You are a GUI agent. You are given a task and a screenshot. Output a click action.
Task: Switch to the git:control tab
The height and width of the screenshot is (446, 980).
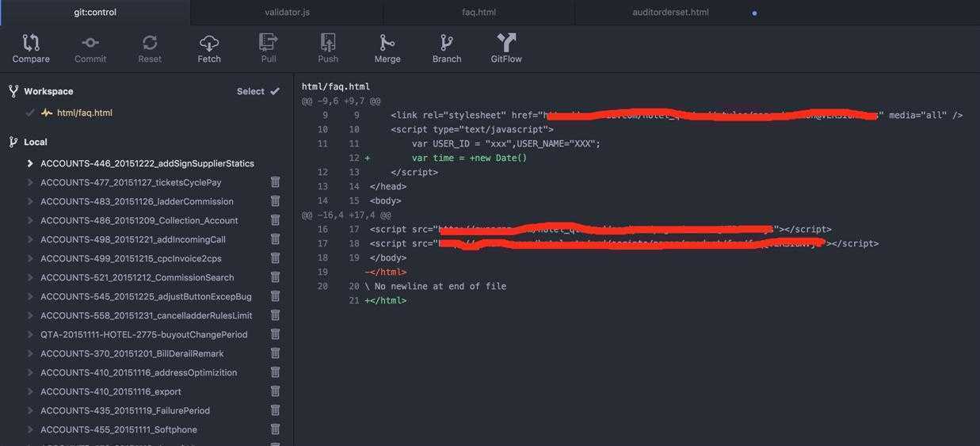(95, 12)
